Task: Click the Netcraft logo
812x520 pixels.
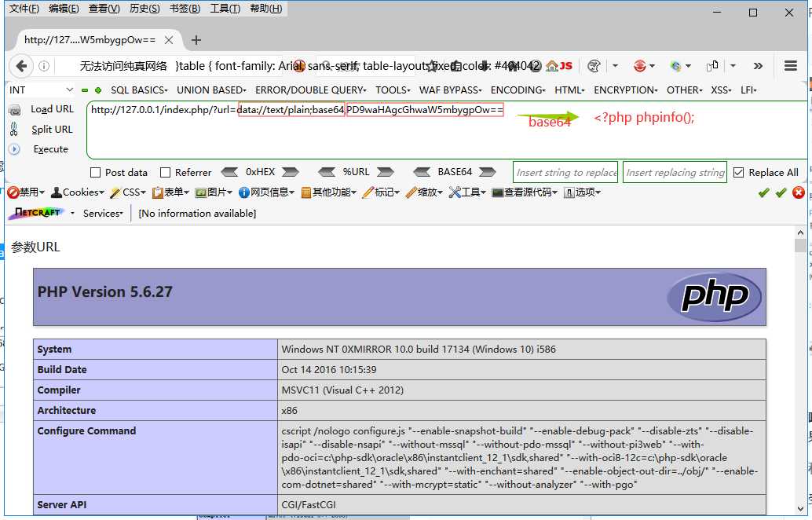Action: (x=36, y=213)
